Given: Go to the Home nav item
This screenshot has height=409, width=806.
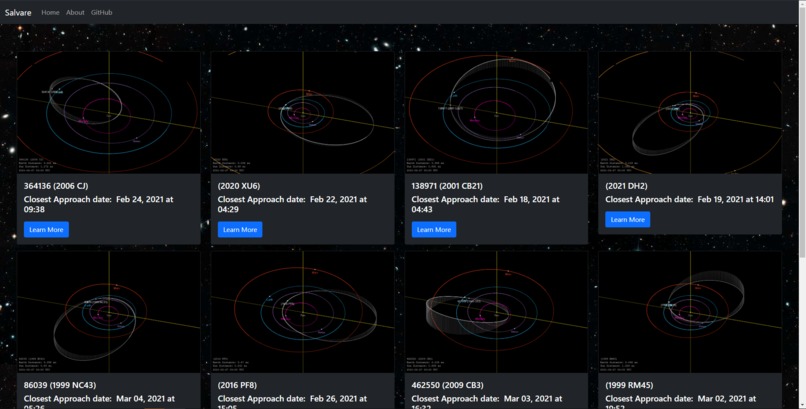Looking at the screenshot, I should (50, 12).
